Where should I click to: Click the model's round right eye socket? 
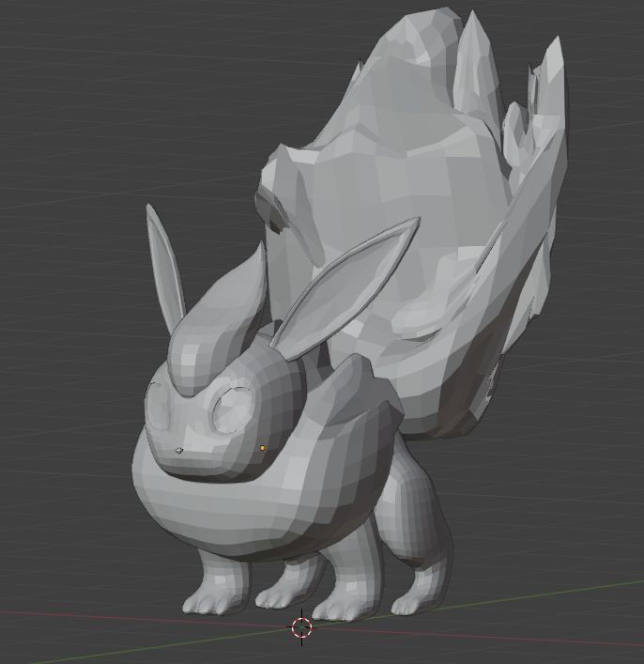coord(232,409)
